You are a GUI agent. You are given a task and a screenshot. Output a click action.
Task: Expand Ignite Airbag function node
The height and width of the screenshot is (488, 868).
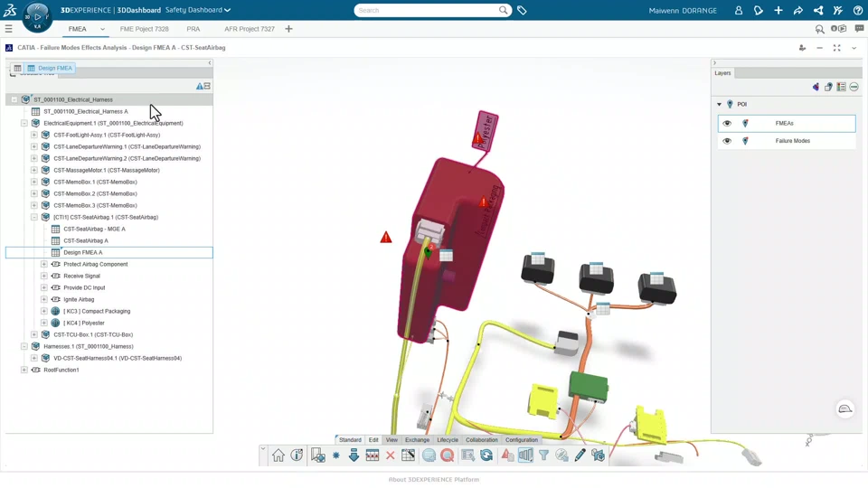44,299
